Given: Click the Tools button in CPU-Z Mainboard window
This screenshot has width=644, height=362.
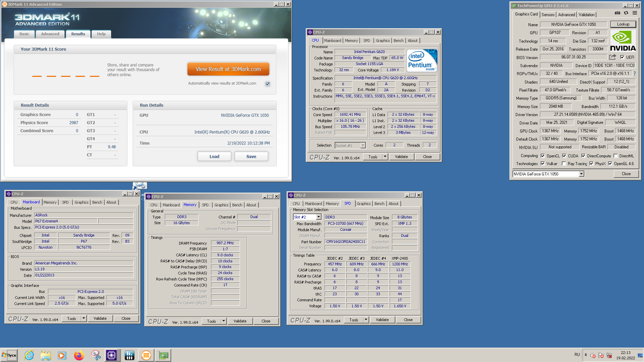Looking at the screenshot, I should tap(71, 318).
